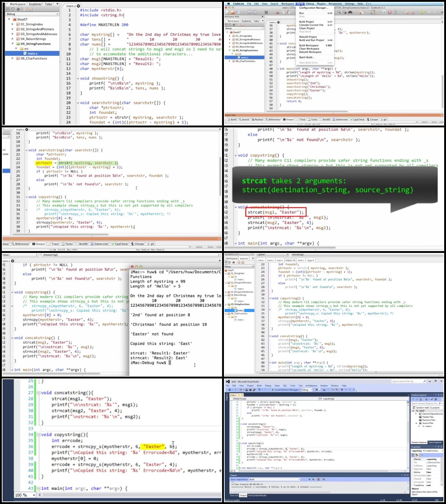The height and width of the screenshot is (504, 446).
Task: Toggle word wrap in the Output toolbar
Action: coord(323,479)
